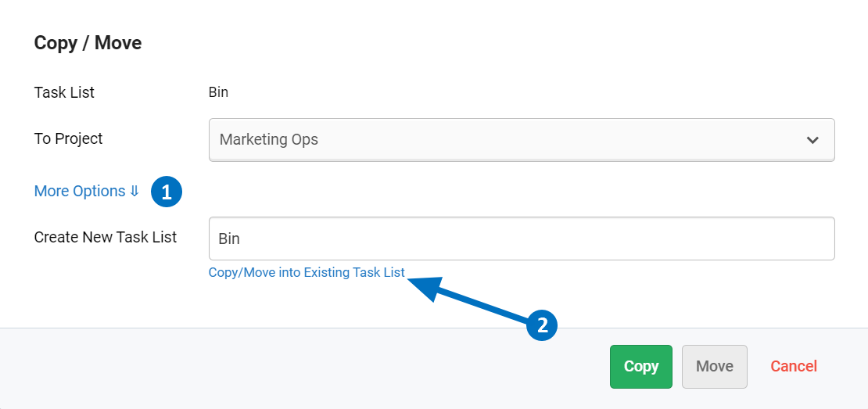Collapse the More Options section
The image size is (868, 409).
click(x=80, y=192)
